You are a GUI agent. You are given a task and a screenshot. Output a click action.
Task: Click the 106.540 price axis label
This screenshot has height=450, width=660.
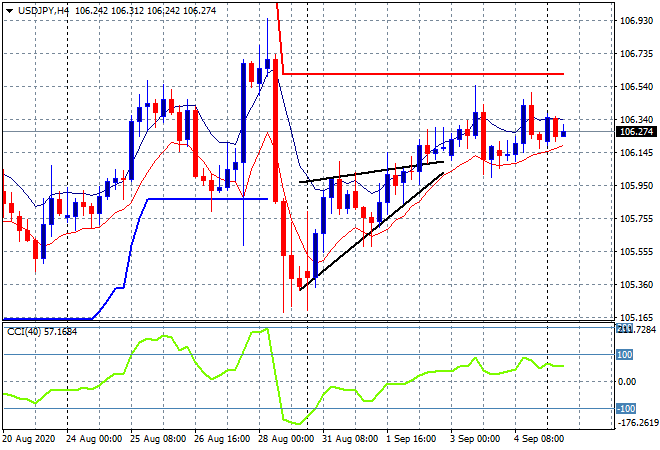point(636,86)
